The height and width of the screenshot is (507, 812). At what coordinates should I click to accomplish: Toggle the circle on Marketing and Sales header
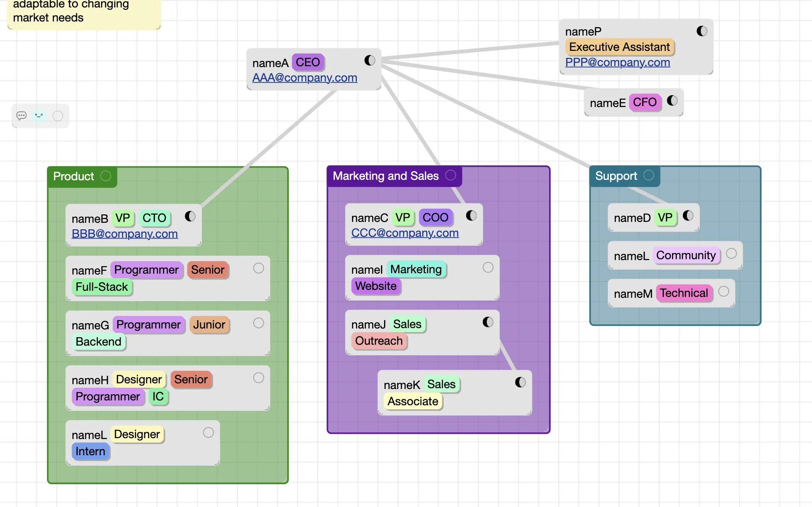450,175
